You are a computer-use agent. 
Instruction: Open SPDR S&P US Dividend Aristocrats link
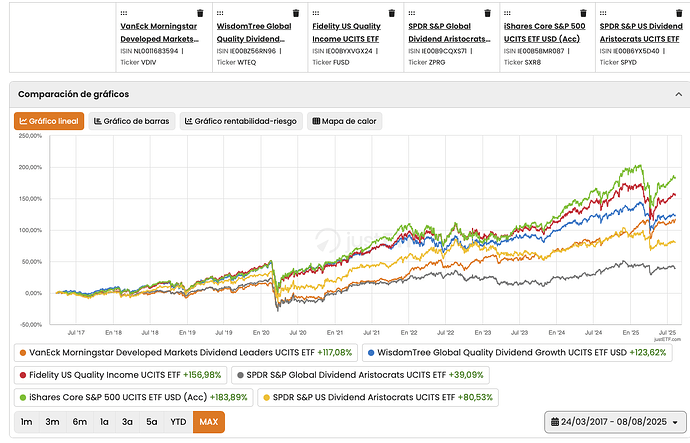click(641, 33)
